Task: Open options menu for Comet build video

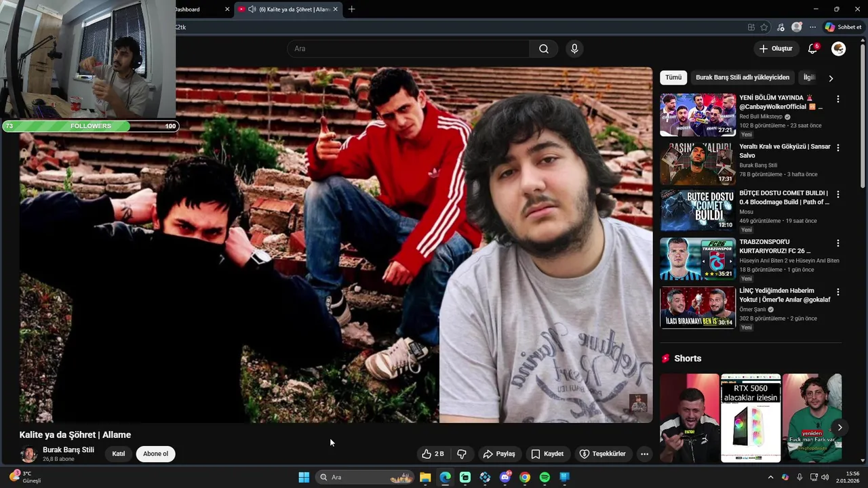Action: (x=837, y=194)
